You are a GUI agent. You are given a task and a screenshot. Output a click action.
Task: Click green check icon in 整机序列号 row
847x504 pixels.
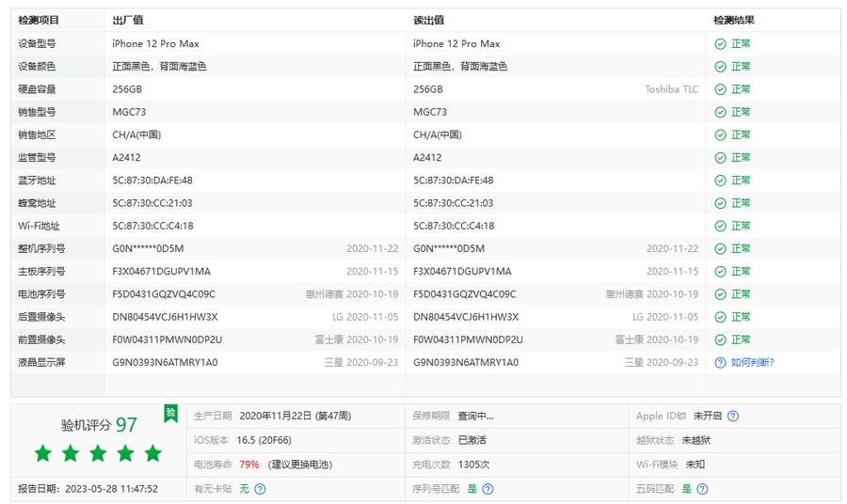[x=720, y=249]
